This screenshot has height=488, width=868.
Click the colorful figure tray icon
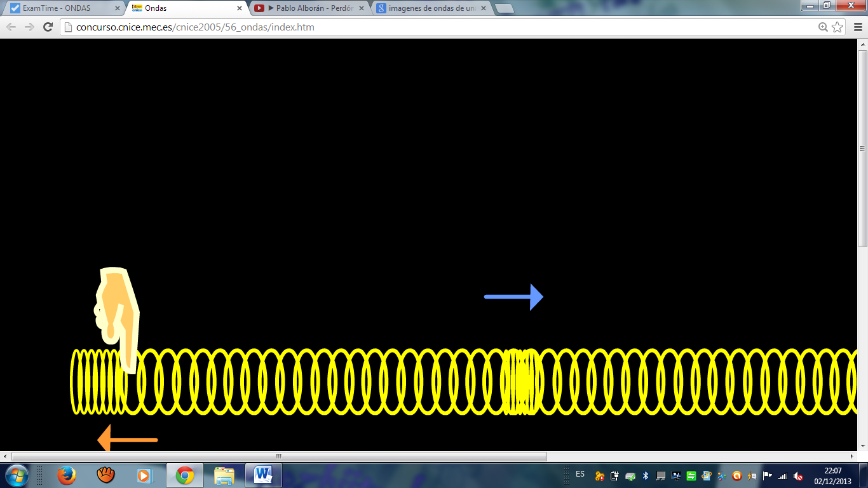722,476
